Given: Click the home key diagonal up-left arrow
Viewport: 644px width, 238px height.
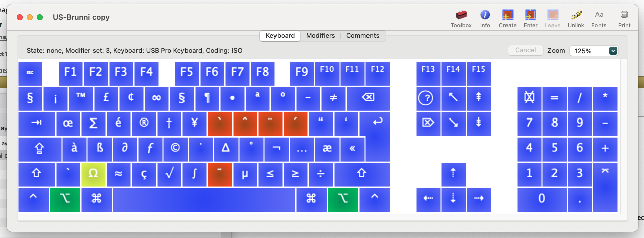Looking at the screenshot, I should (x=453, y=99).
